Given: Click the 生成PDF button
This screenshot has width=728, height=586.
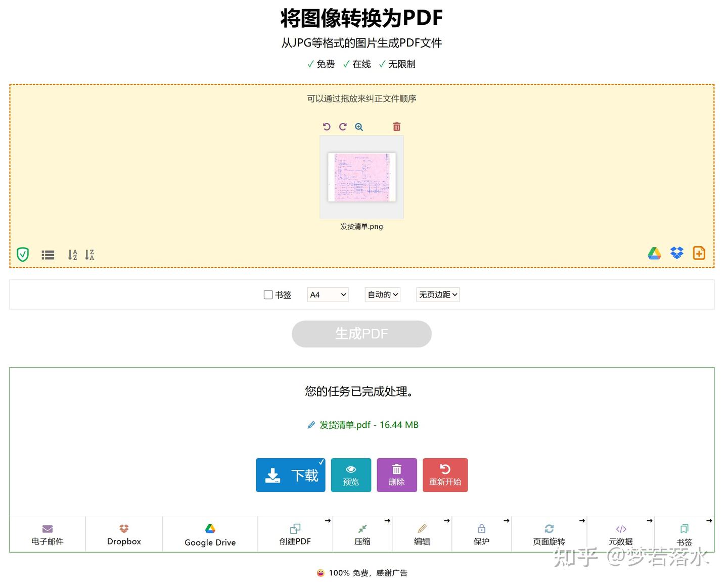Looking at the screenshot, I should point(361,334).
